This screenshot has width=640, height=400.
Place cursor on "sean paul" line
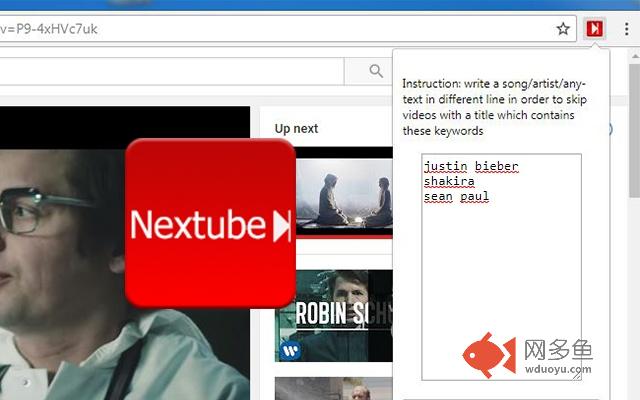coord(455,196)
